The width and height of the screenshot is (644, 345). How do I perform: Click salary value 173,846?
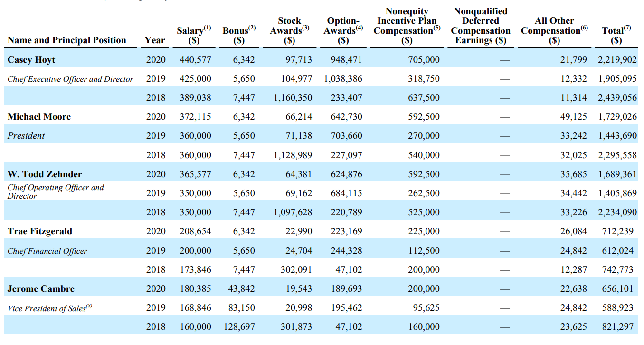195,270
